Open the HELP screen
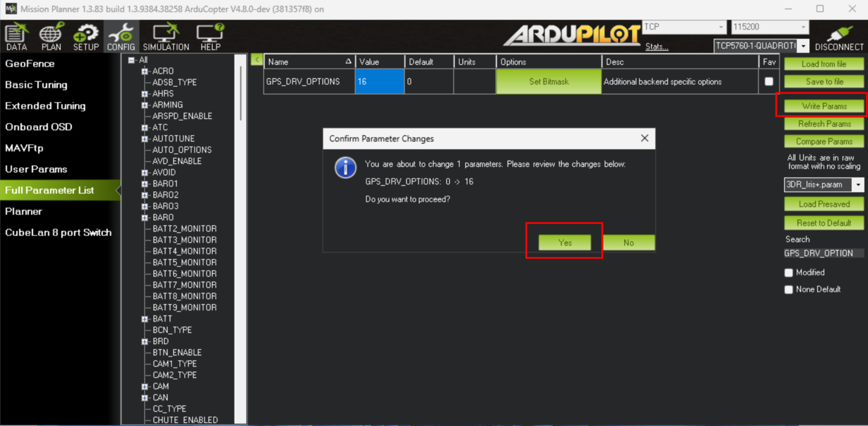 click(210, 36)
